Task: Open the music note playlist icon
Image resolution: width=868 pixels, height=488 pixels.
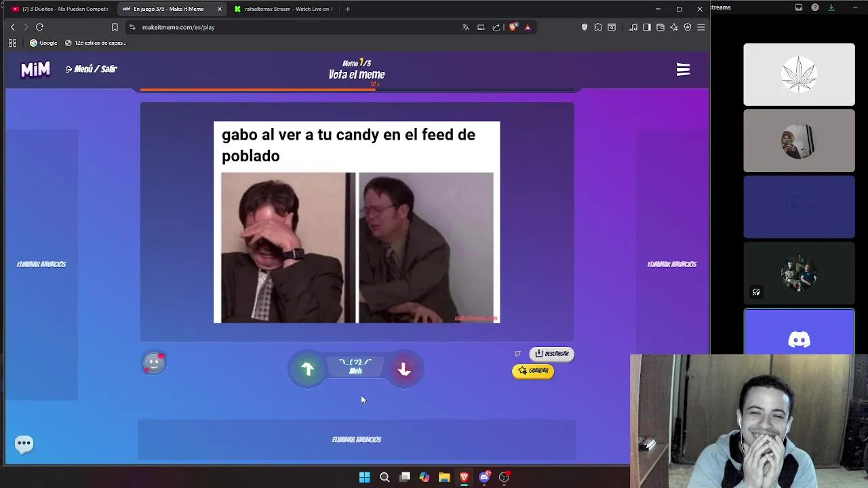Action: 633,27
